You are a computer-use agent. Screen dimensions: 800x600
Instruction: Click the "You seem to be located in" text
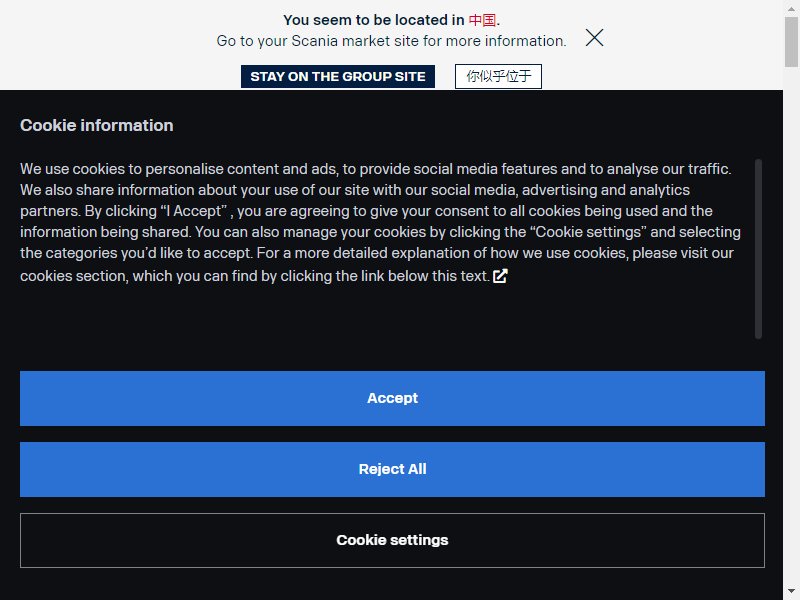point(374,20)
